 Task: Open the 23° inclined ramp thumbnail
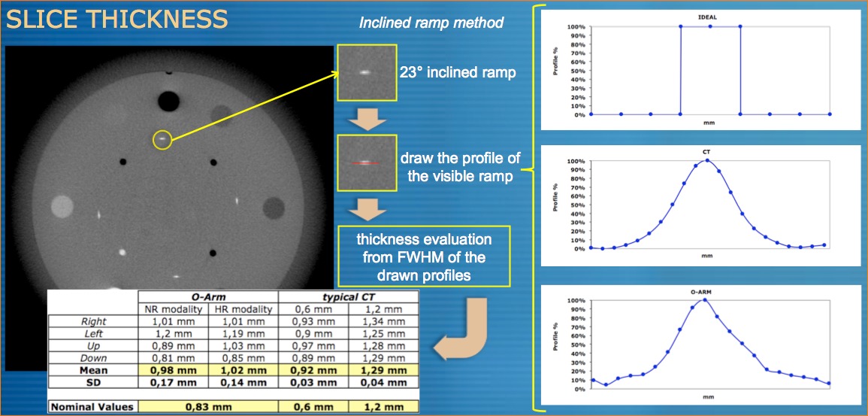point(365,73)
